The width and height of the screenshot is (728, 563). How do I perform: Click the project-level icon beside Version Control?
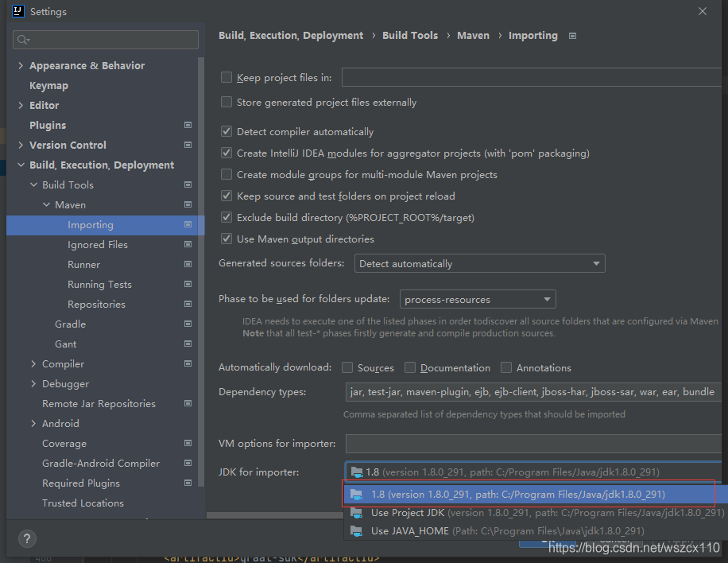click(188, 145)
